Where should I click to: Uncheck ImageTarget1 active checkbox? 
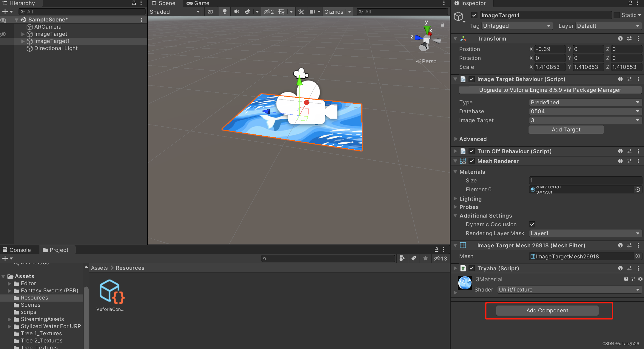click(474, 15)
